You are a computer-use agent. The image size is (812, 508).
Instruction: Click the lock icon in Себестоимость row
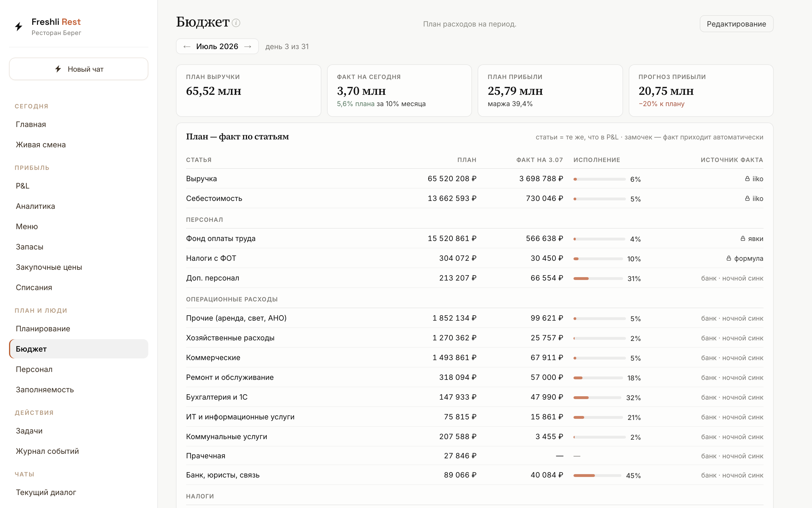click(747, 199)
